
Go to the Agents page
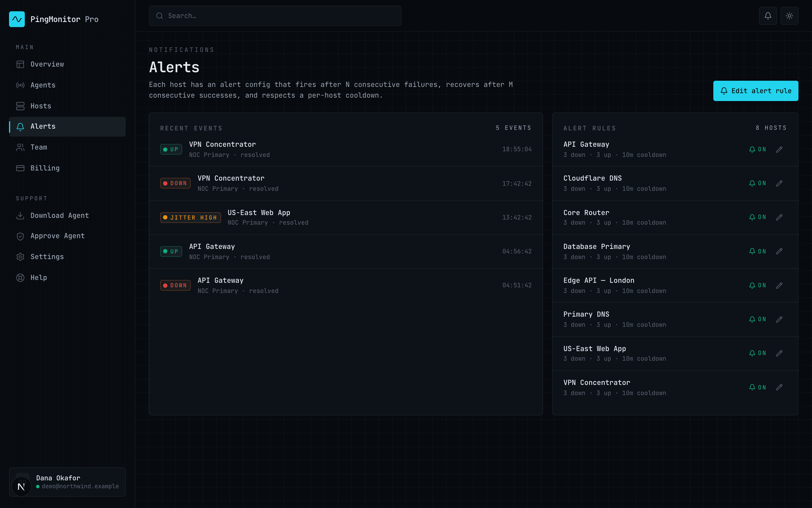67,85
